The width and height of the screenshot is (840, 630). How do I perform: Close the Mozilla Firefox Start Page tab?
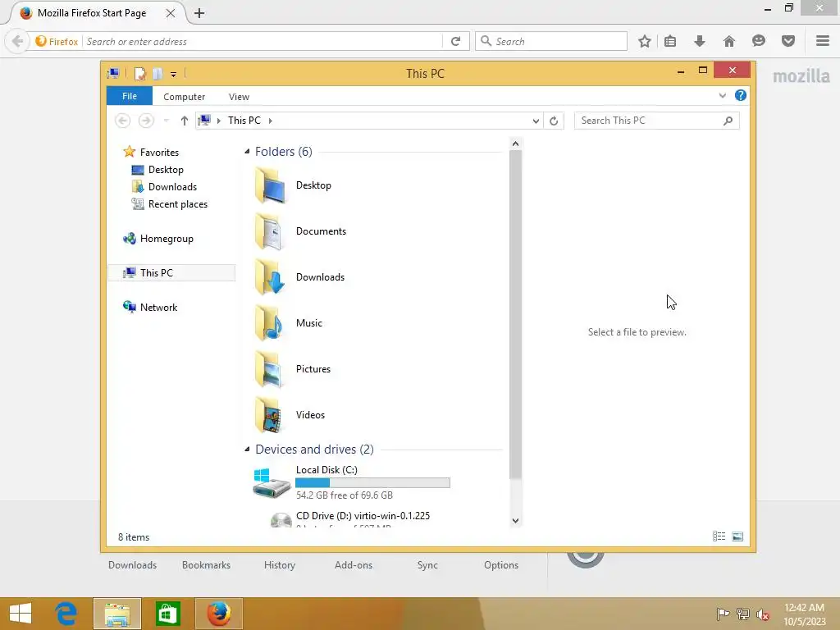(171, 13)
